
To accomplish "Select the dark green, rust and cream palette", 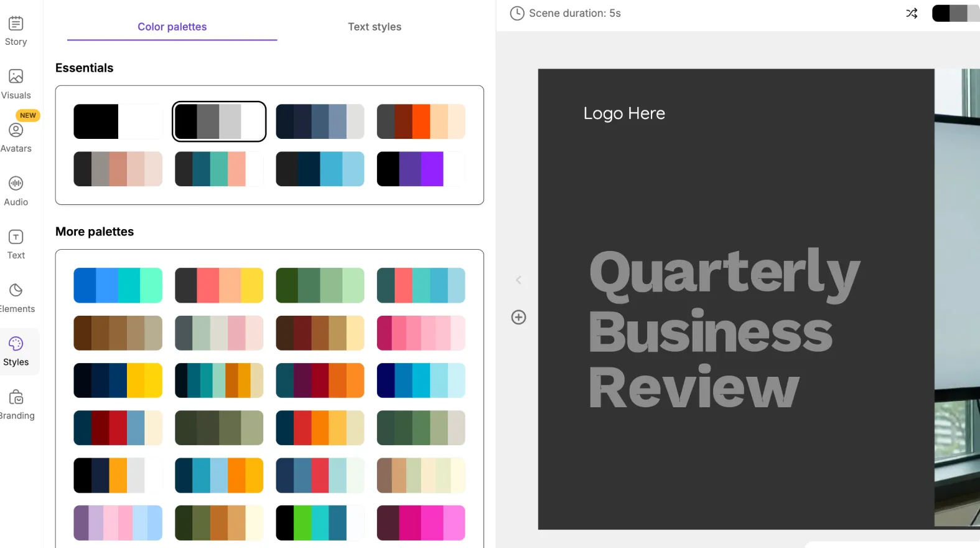I will coord(219,523).
